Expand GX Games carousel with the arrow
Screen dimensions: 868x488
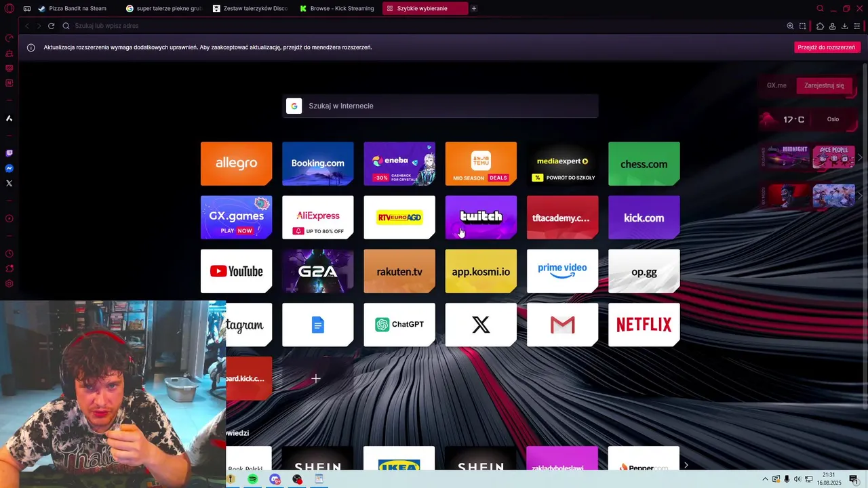860,157
